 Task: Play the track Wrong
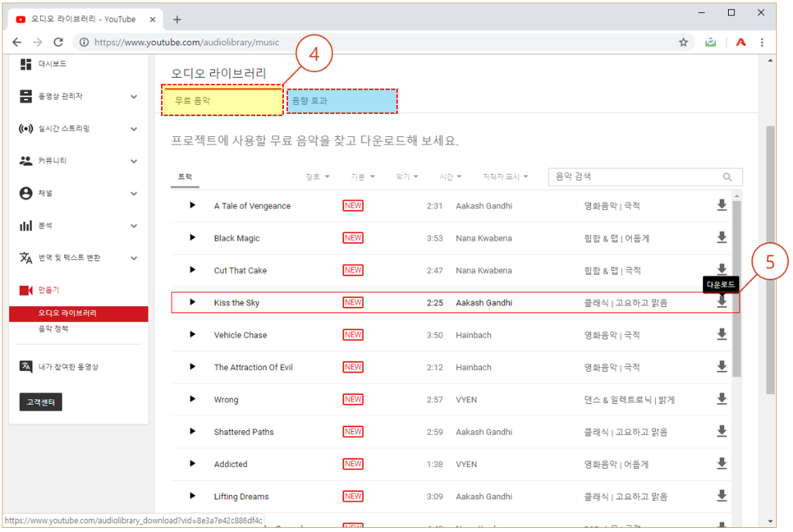click(192, 399)
